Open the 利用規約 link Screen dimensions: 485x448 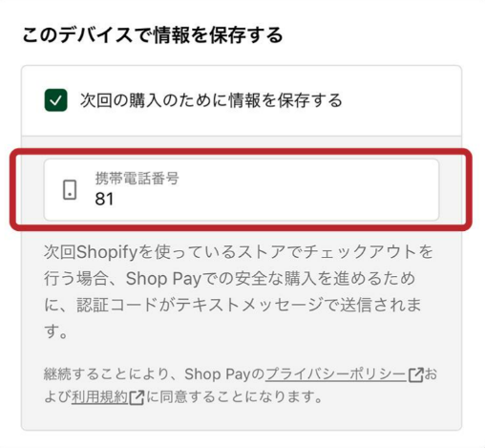100,397
